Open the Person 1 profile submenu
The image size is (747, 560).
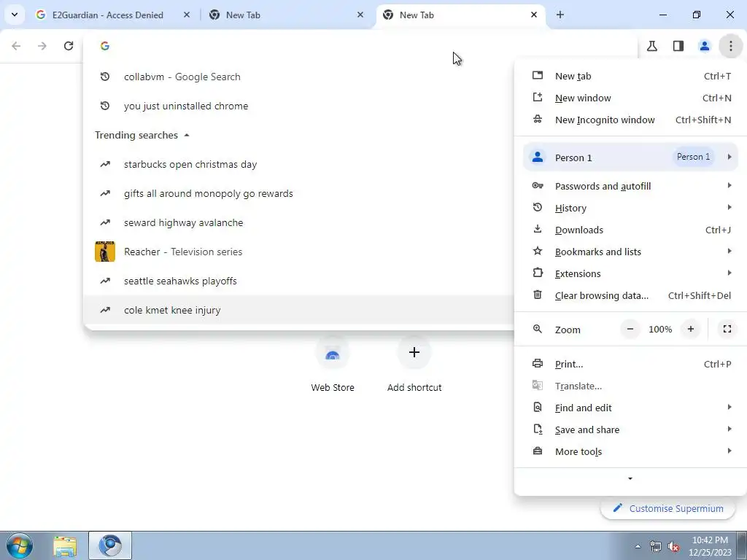[x=630, y=157]
